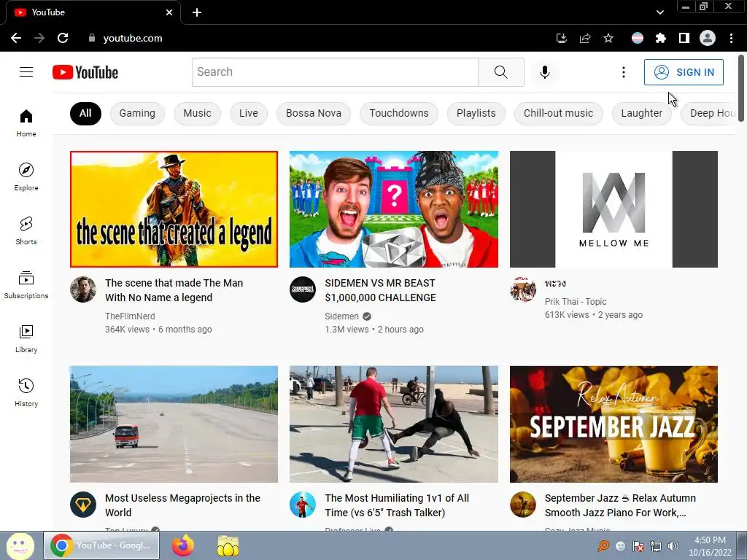The image size is (747, 560).
Task: Open title 'September Jazz Relax Autumn'
Action: pos(620,505)
